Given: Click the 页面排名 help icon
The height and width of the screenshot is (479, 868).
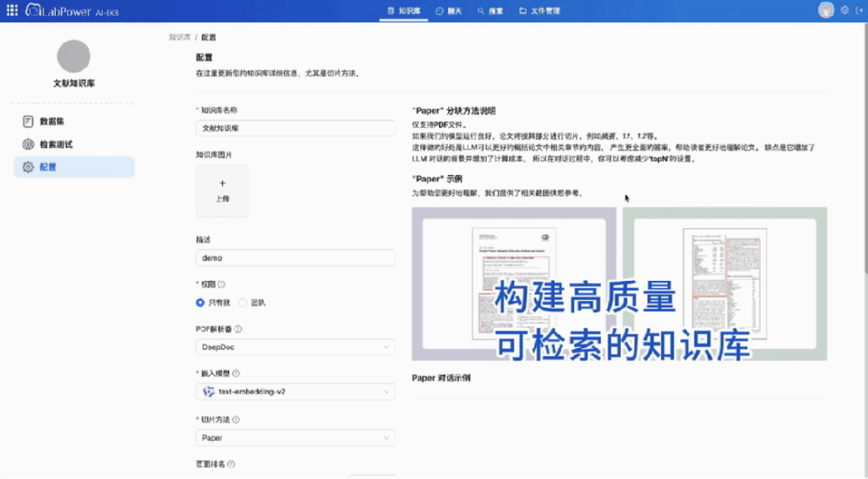Looking at the screenshot, I should (x=232, y=464).
